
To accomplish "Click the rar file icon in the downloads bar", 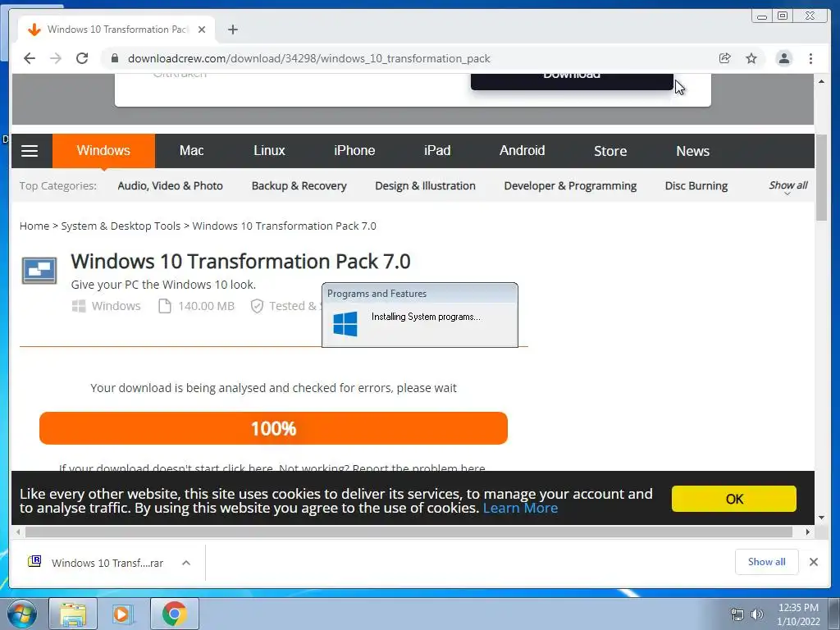I will click(34, 561).
